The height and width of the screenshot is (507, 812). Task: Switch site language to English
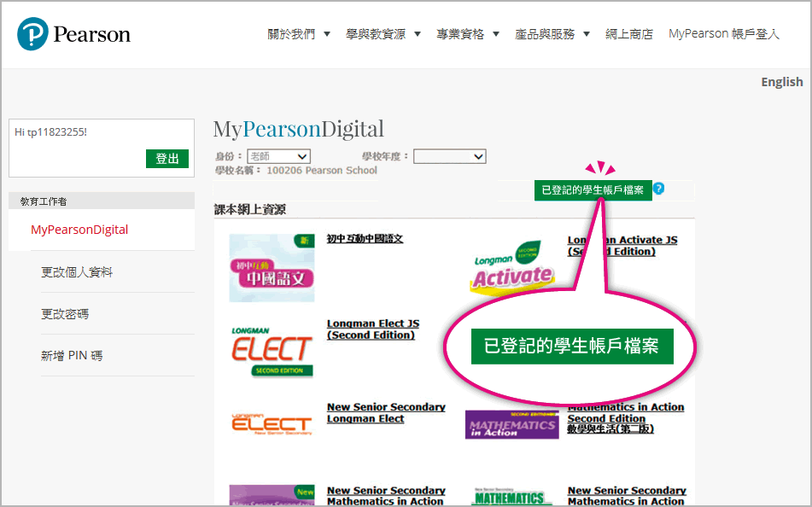coord(781,81)
